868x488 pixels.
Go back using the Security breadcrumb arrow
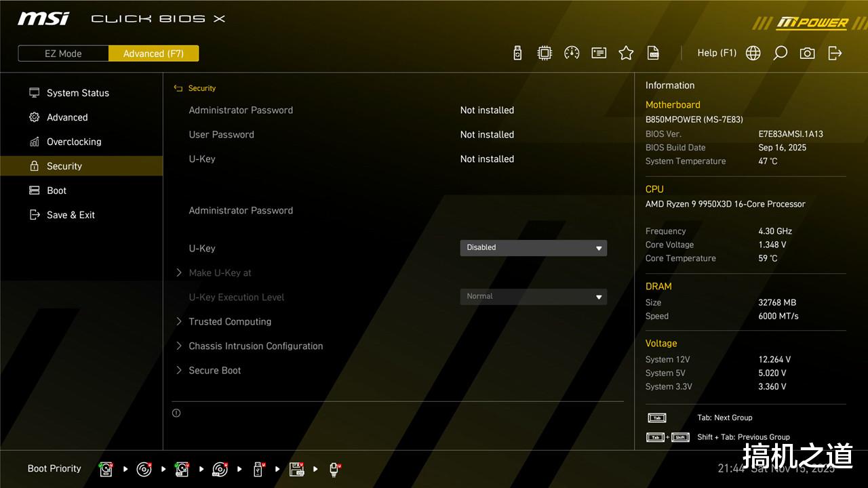click(x=178, y=88)
